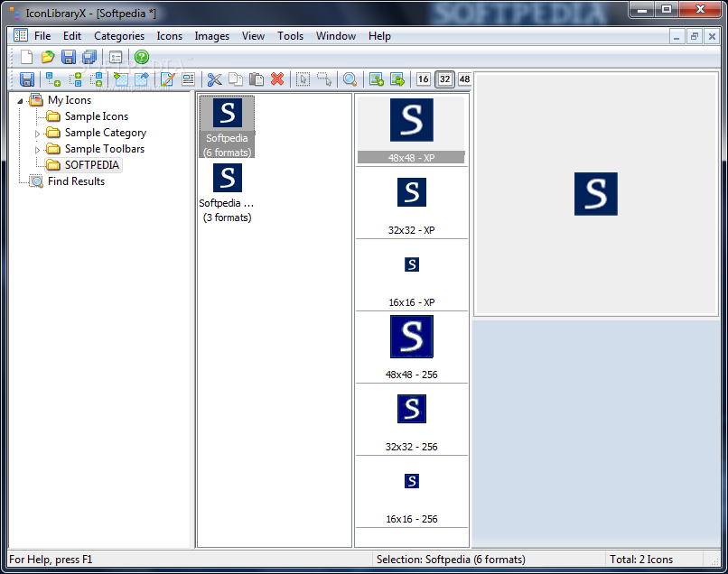Open the Find magnifier tool
This screenshot has width=728, height=574.
click(x=350, y=79)
